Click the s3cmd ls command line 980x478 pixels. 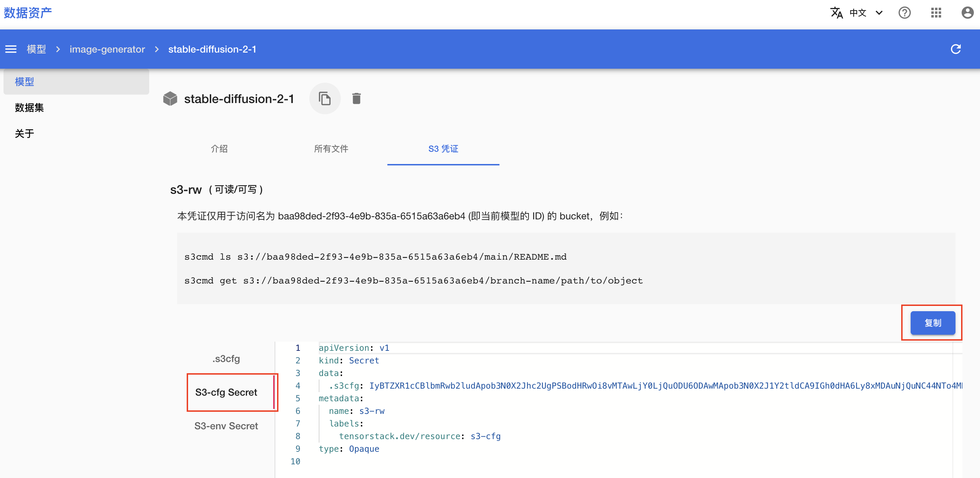click(x=375, y=257)
